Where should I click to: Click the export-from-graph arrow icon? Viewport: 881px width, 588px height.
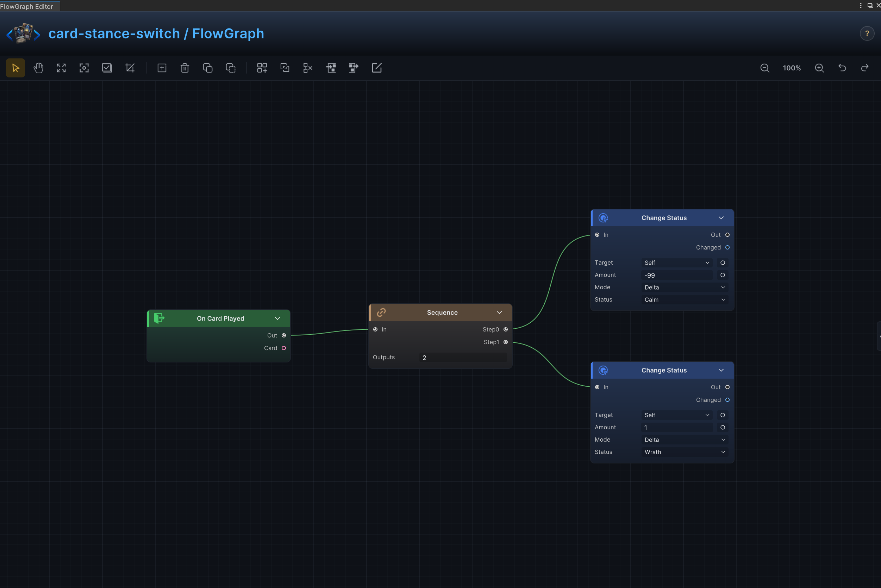pyautogui.click(x=354, y=68)
